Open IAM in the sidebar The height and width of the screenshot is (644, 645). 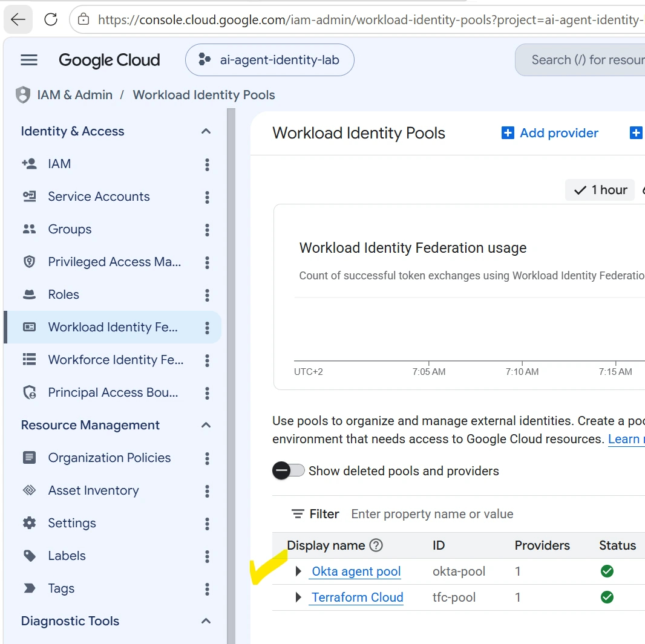click(59, 164)
